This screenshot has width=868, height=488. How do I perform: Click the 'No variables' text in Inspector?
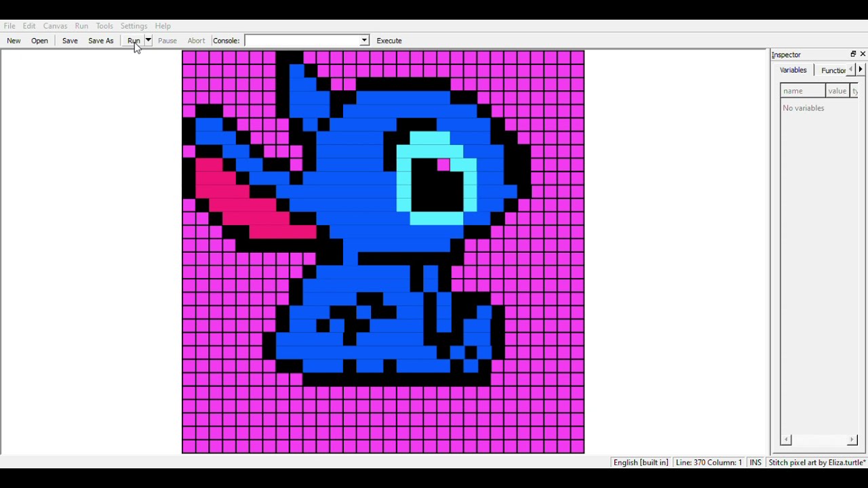click(804, 108)
